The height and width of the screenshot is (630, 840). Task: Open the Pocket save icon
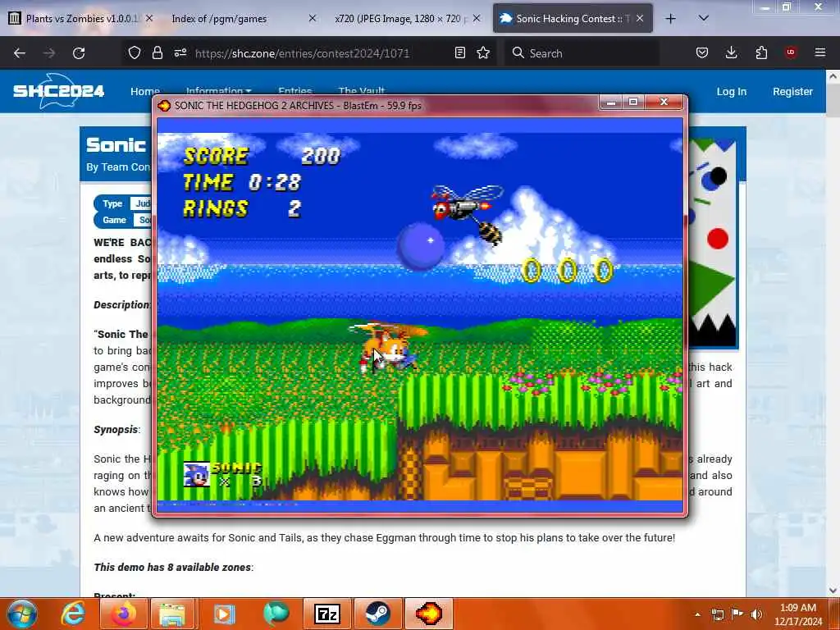(702, 52)
